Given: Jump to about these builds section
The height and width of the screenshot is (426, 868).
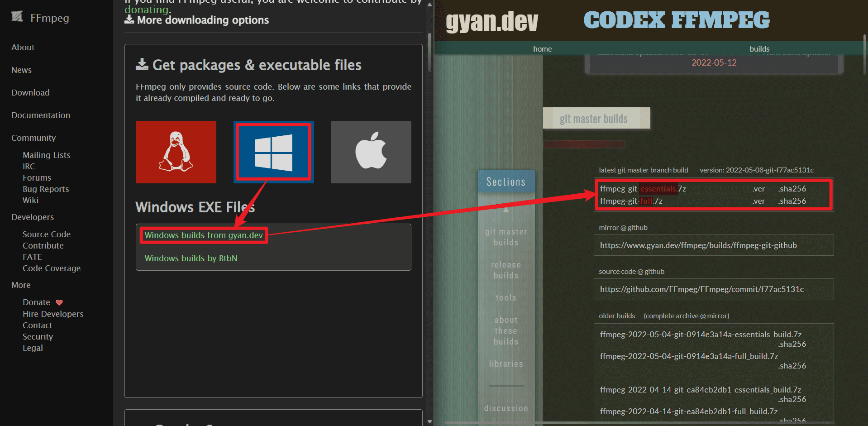Looking at the screenshot, I should [x=506, y=331].
